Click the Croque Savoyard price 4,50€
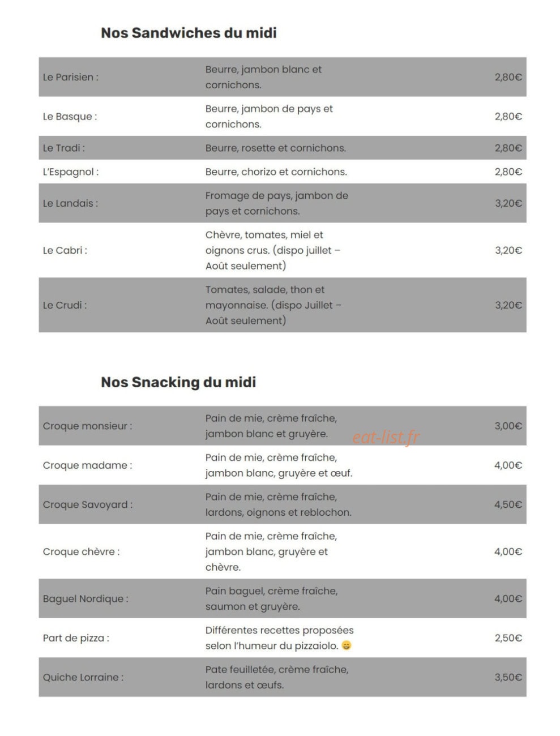 508,504
